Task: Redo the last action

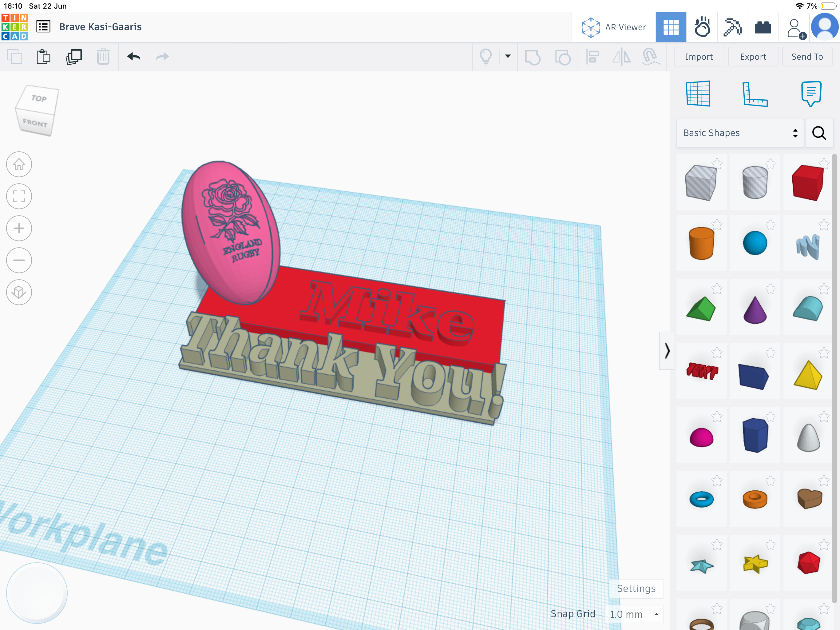Action: coord(163,57)
